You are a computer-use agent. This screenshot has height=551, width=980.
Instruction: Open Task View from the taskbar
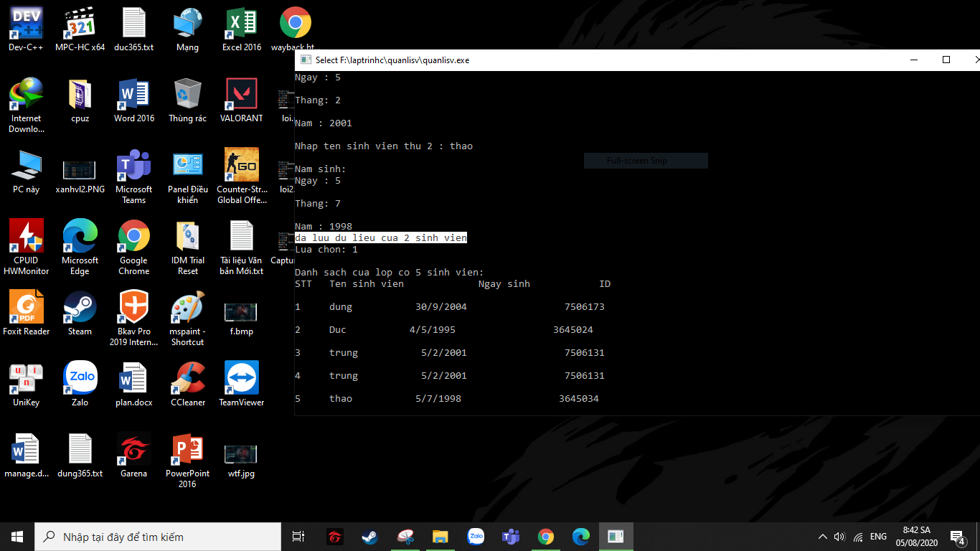pos(298,537)
